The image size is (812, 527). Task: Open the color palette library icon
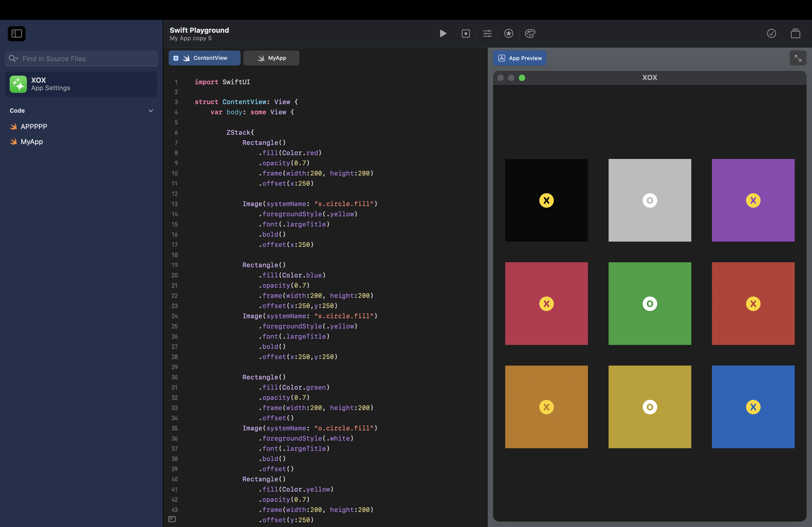[x=530, y=33]
